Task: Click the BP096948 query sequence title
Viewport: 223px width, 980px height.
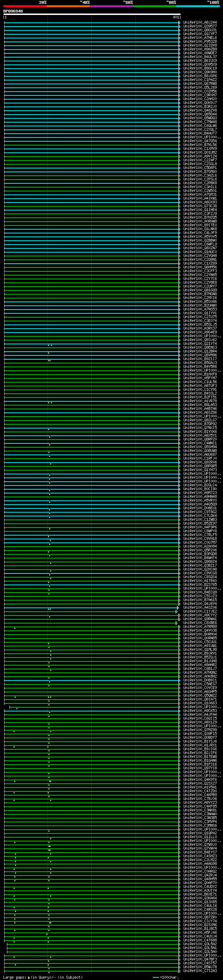Action: (x=13, y=11)
